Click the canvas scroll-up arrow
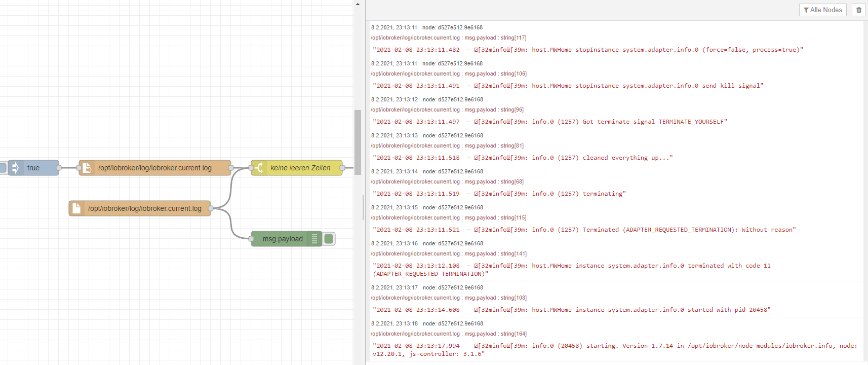Screen dimensions: 868x365 358,4
